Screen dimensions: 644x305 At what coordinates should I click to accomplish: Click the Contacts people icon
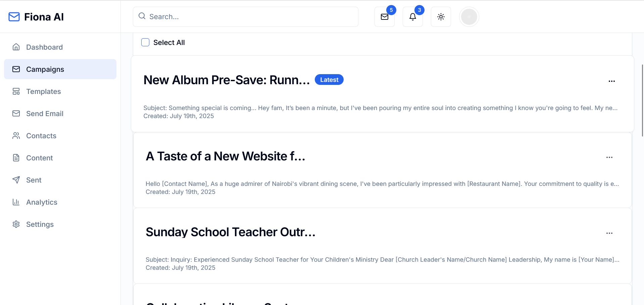coord(16,136)
